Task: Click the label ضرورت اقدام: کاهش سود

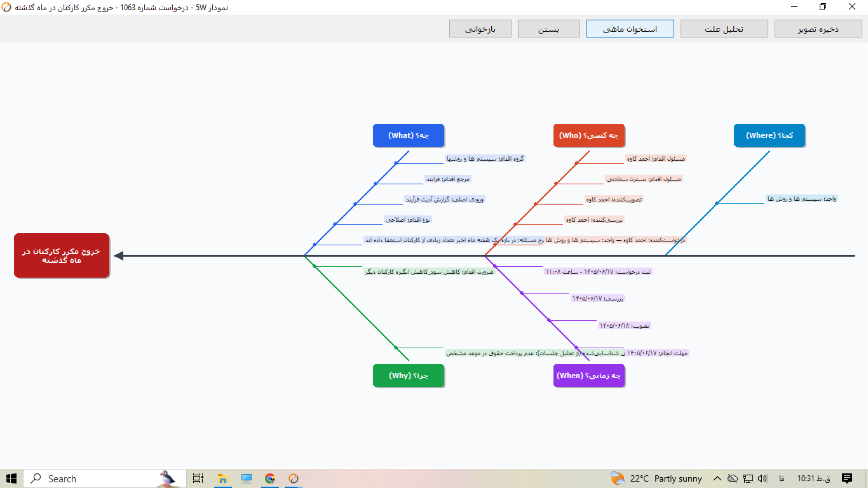Action: [x=429, y=271]
